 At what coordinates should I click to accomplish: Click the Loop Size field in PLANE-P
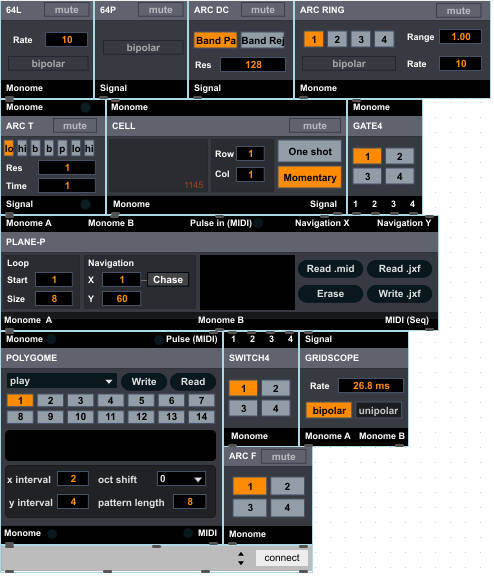(54, 298)
